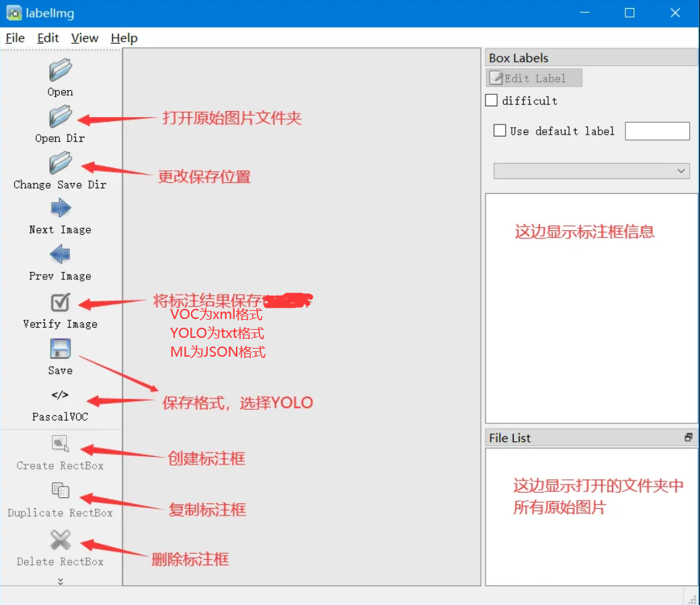Click the Delete RectBox icon
Image resolution: width=700 pixels, height=605 pixels.
[61, 540]
